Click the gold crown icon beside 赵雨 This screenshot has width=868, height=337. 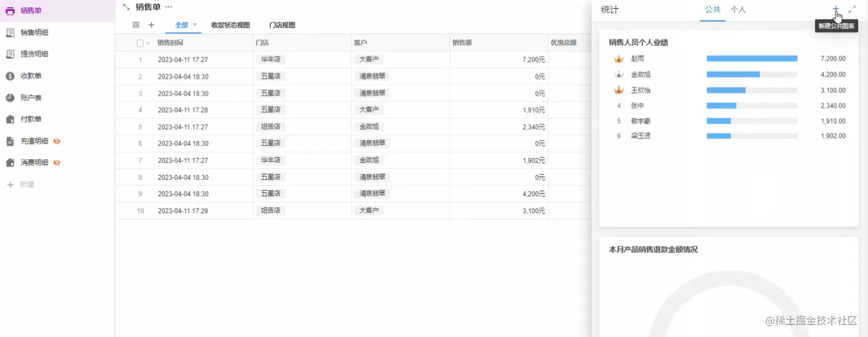pyautogui.click(x=619, y=59)
